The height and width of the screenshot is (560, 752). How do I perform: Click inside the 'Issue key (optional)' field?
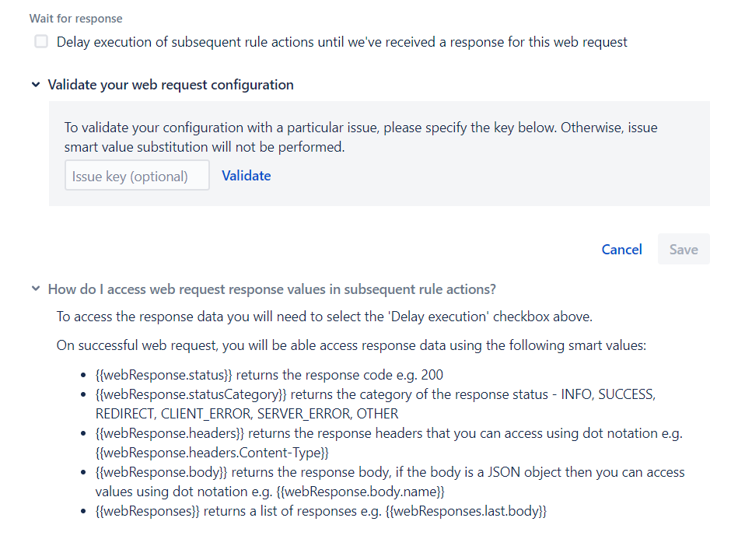[137, 175]
